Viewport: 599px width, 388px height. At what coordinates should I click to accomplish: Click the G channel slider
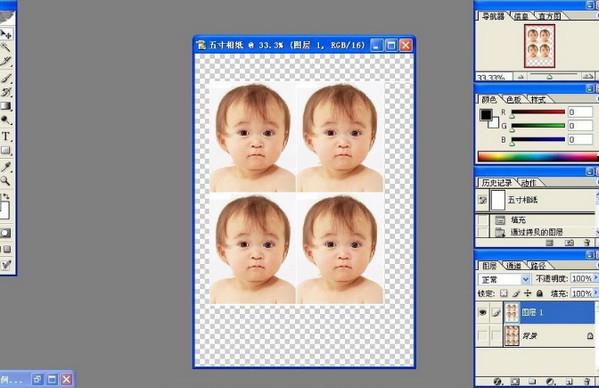tap(538, 126)
